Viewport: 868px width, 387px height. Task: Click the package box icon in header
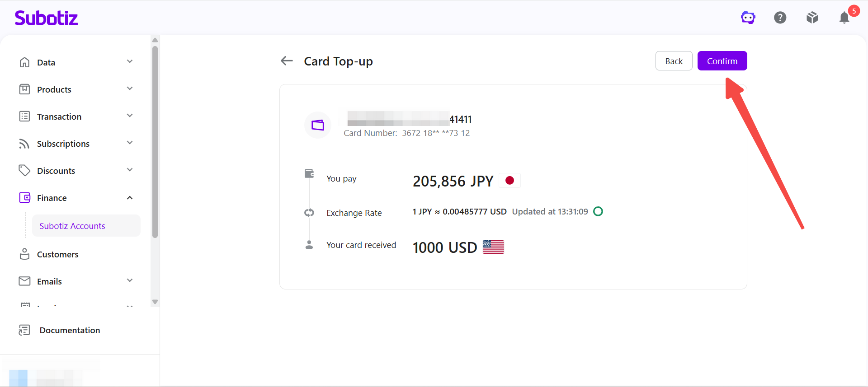point(812,18)
